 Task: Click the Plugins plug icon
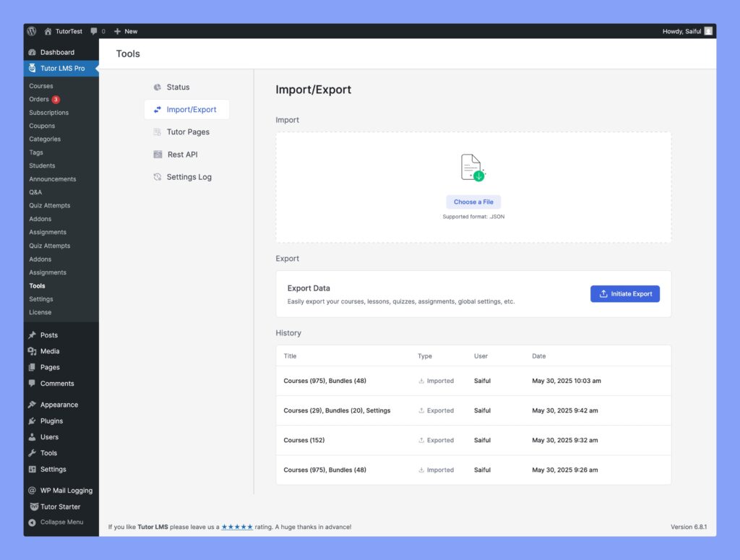(32, 421)
